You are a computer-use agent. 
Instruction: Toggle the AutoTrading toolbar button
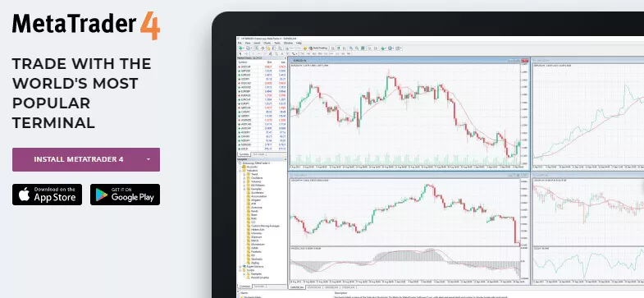318,48
